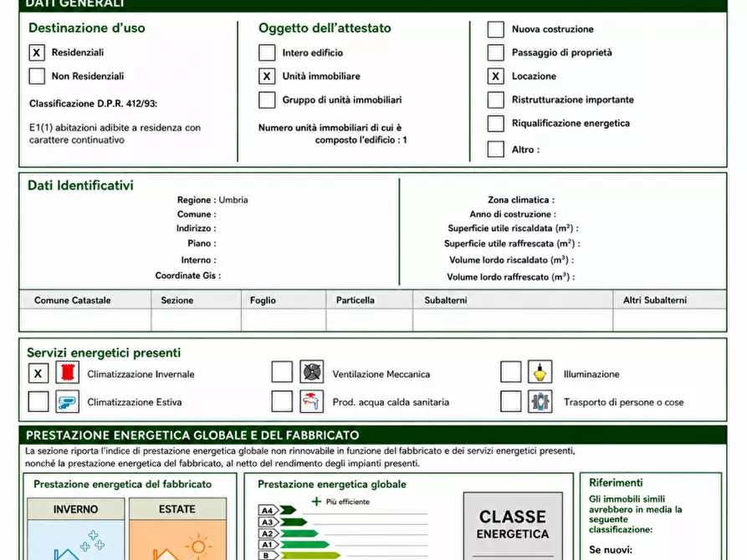The height and width of the screenshot is (560, 747).
Task: Click the Dati Identificativi heading
Action: coord(80,186)
